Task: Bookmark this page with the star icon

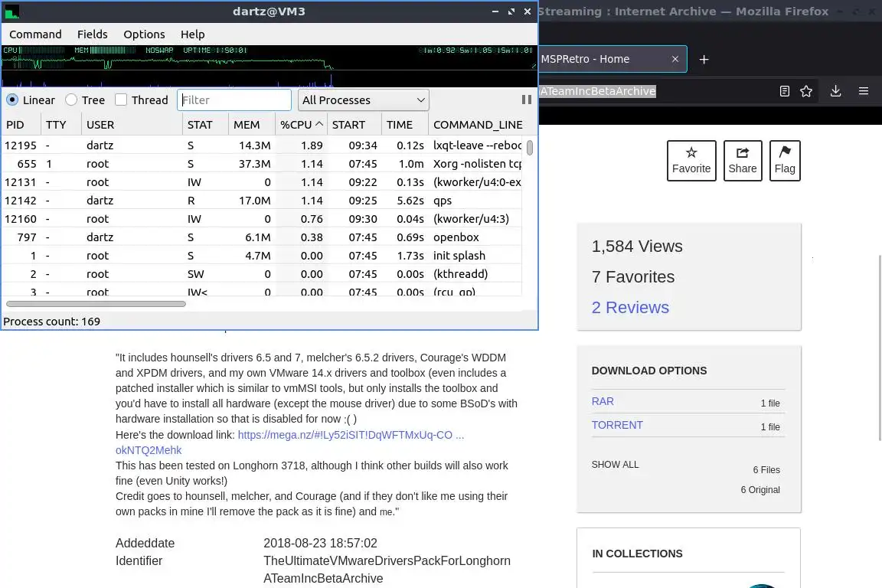Action: [806, 91]
